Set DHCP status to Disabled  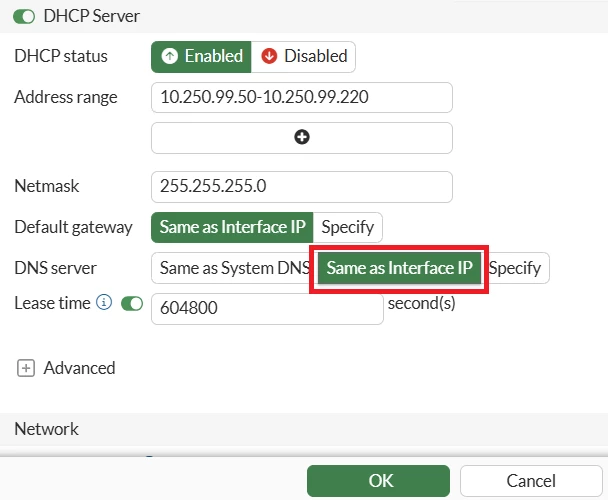(x=303, y=57)
